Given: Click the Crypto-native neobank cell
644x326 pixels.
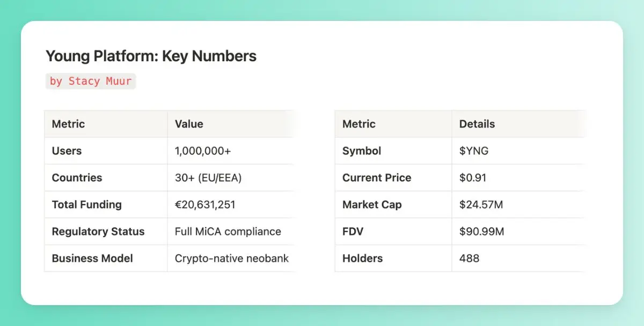Looking at the screenshot, I should (x=232, y=258).
